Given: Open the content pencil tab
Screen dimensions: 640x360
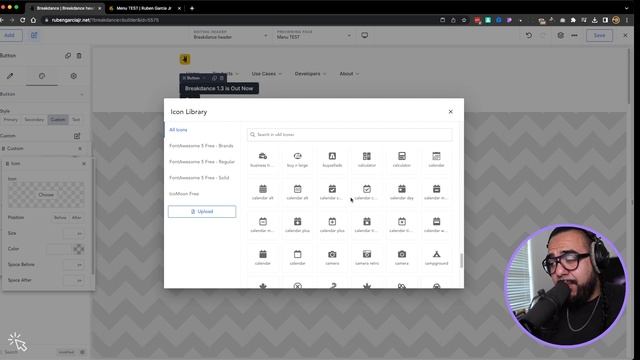Looking at the screenshot, I should click(10, 76).
